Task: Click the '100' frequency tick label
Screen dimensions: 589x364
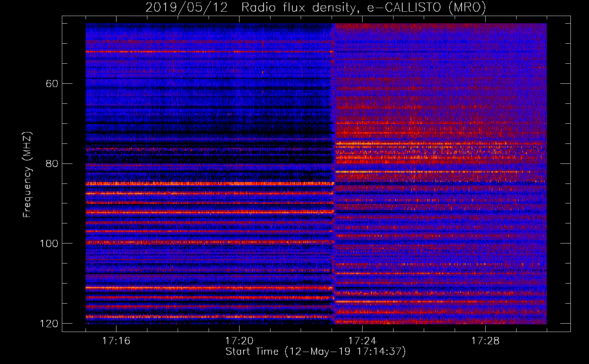Action: point(49,244)
